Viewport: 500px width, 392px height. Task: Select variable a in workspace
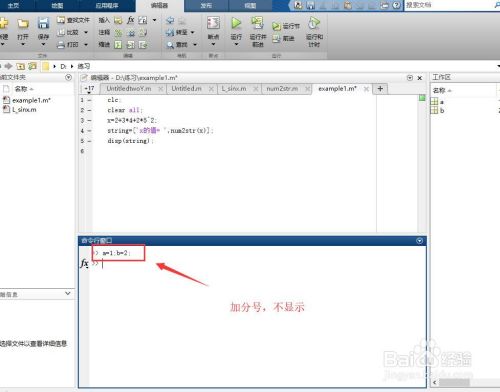[441, 102]
